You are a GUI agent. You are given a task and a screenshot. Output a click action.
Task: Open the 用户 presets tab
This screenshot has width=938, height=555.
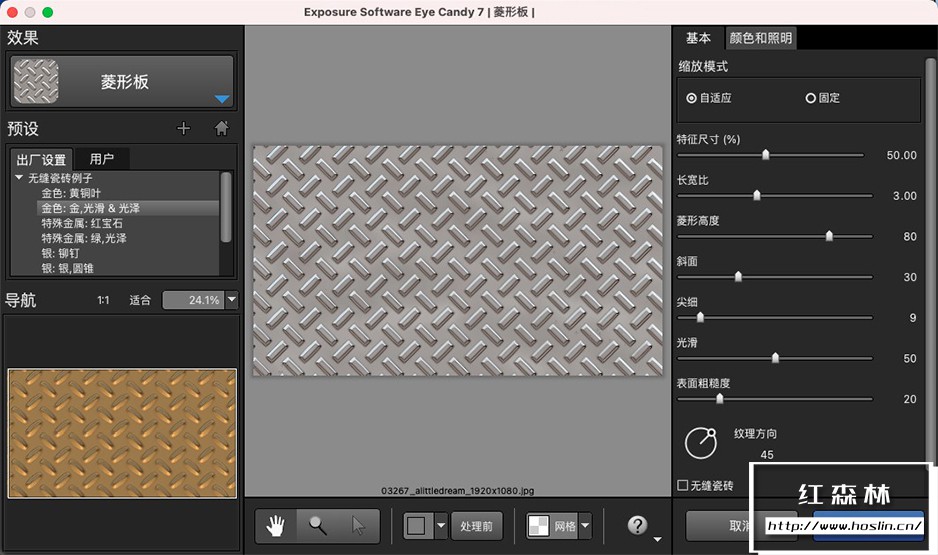(x=101, y=159)
